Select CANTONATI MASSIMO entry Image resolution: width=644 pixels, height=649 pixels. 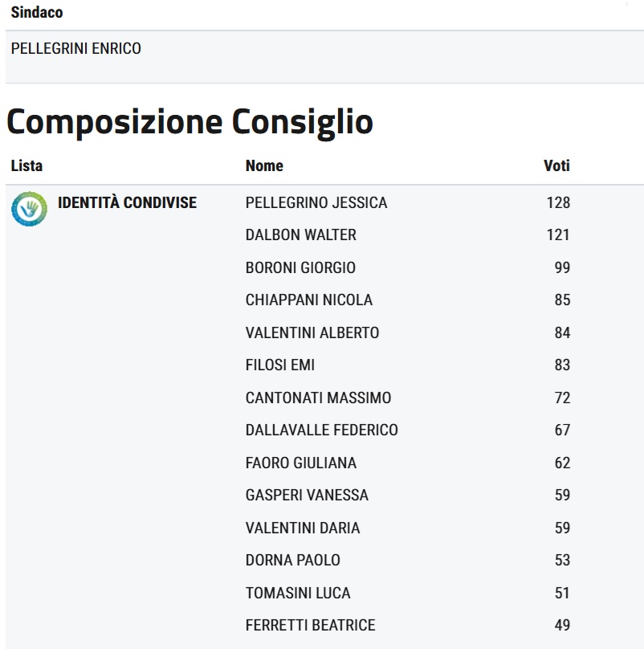319,398
